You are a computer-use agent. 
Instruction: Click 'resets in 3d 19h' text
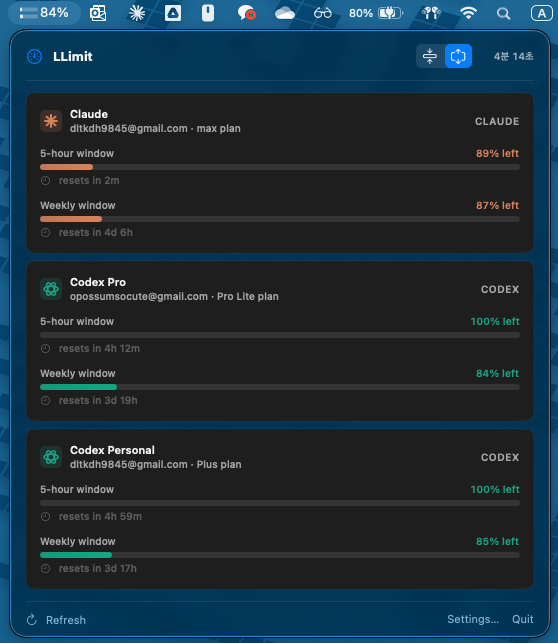coord(98,401)
